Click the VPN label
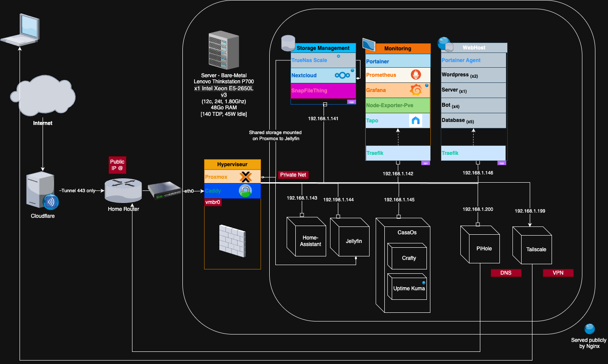The height and width of the screenshot is (364, 608). (x=558, y=273)
